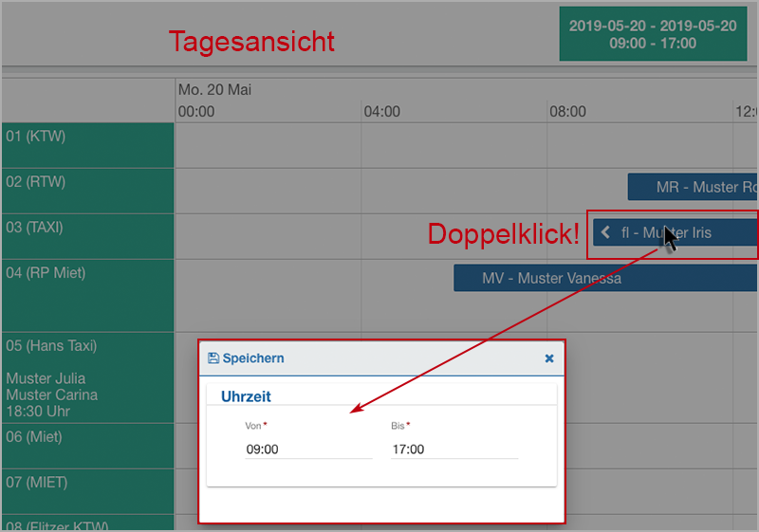The height and width of the screenshot is (532, 759).
Task: Click the Mo. 20 Mai day header
Action: tap(214, 89)
